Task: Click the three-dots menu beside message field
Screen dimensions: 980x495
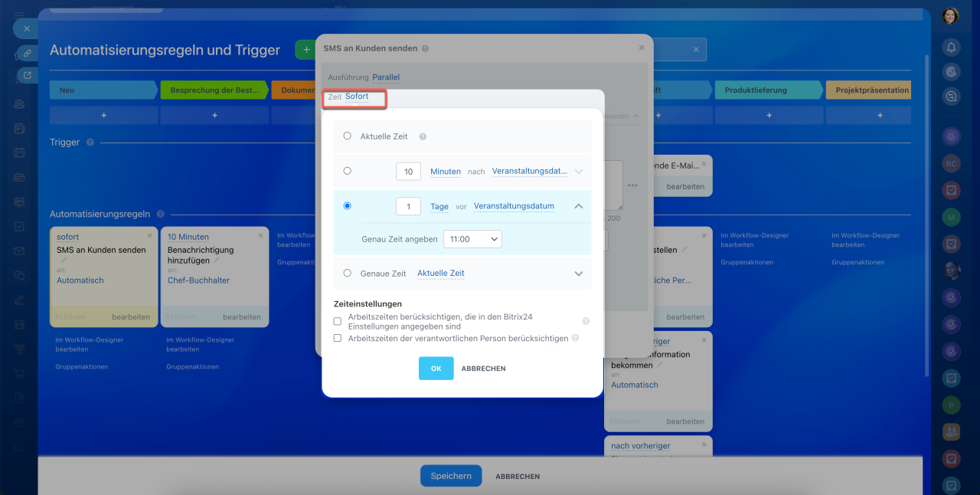Action: point(632,185)
